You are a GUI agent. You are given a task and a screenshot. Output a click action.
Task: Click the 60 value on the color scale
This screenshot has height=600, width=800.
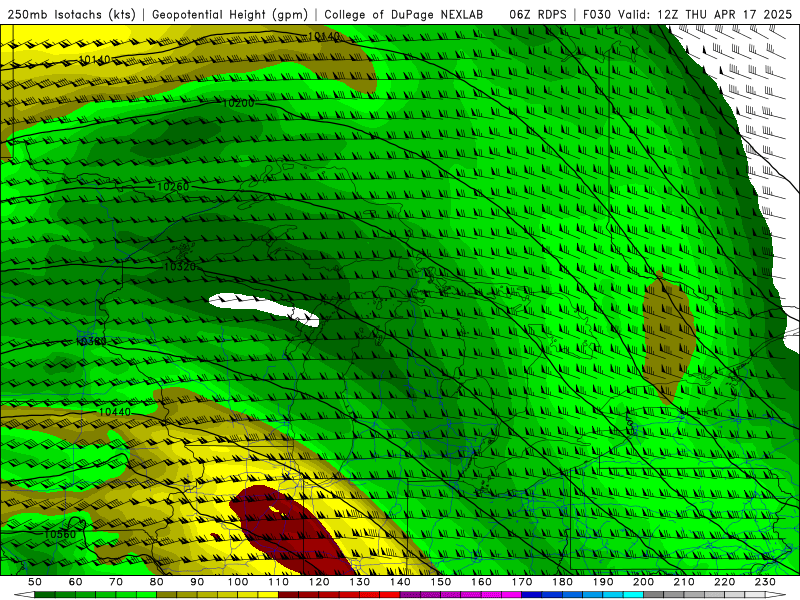75,582
